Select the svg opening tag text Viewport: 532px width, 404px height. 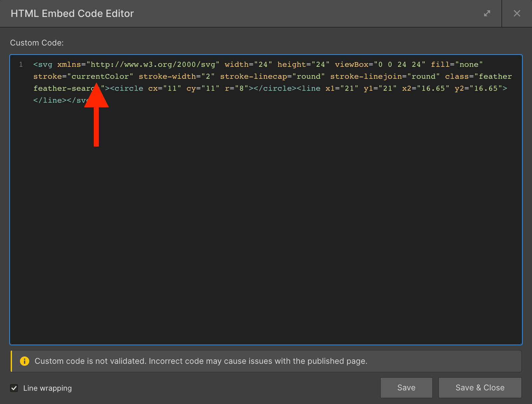click(42, 64)
